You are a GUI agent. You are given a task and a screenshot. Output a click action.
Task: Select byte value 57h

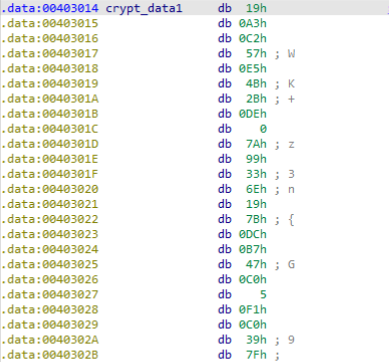(x=256, y=53)
